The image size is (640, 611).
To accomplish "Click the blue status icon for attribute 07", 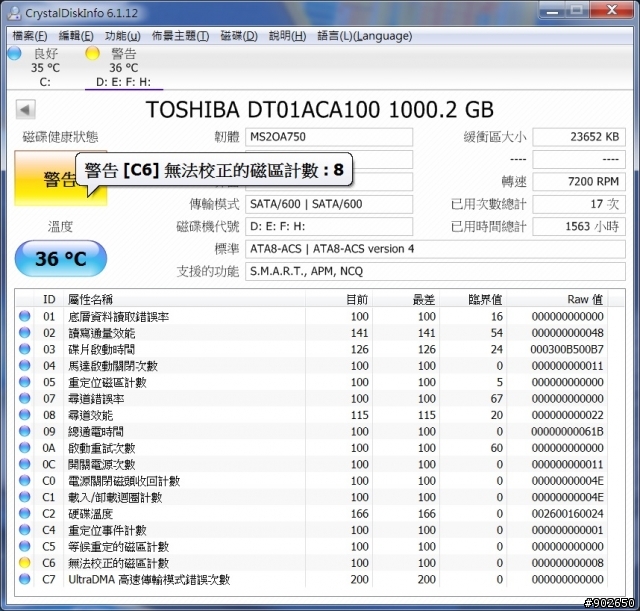I will click(x=24, y=398).
